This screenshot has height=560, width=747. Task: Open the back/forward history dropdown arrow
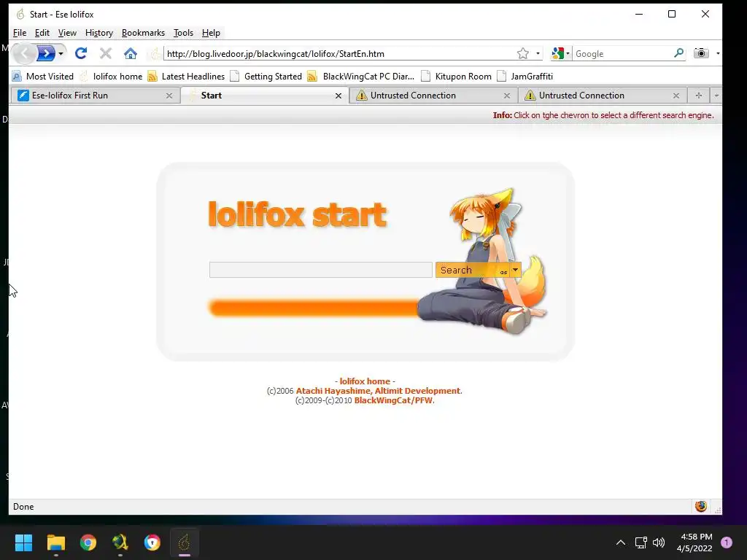pos(61,53)
